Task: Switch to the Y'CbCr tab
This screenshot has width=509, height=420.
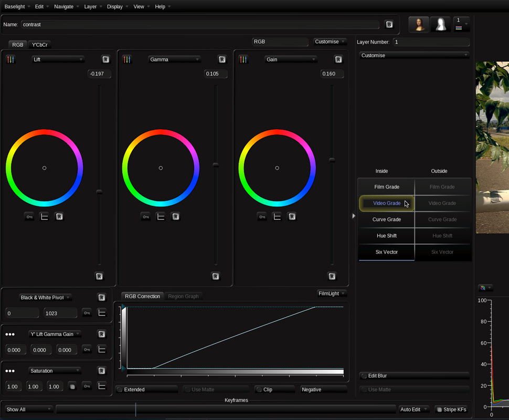Action: tap(40, 45)
